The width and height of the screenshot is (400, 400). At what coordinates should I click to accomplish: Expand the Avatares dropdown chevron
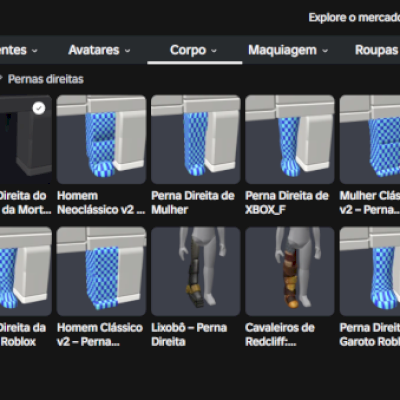tap(127, 51)
